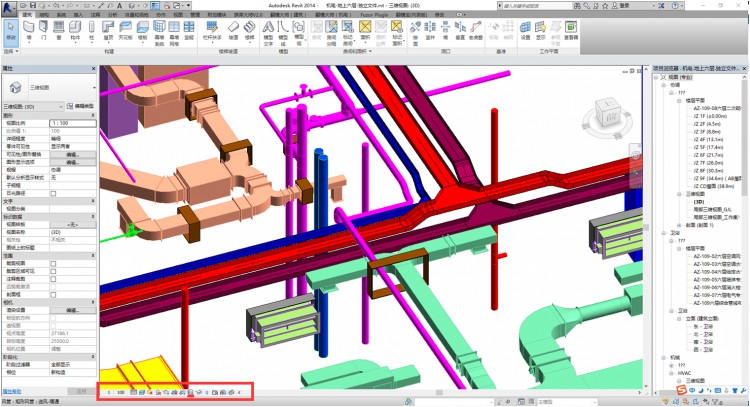Select the {3D} view in project browser

click(698, 202)
